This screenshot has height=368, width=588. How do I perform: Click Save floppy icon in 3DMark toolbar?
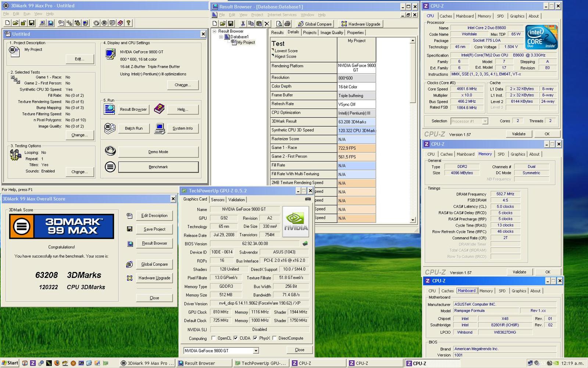tap(32, 23)
